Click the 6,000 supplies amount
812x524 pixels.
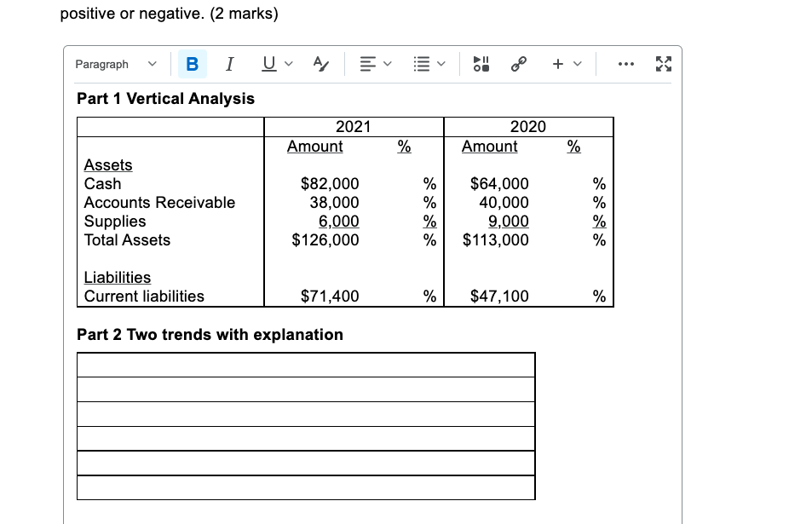coord(338,221)
